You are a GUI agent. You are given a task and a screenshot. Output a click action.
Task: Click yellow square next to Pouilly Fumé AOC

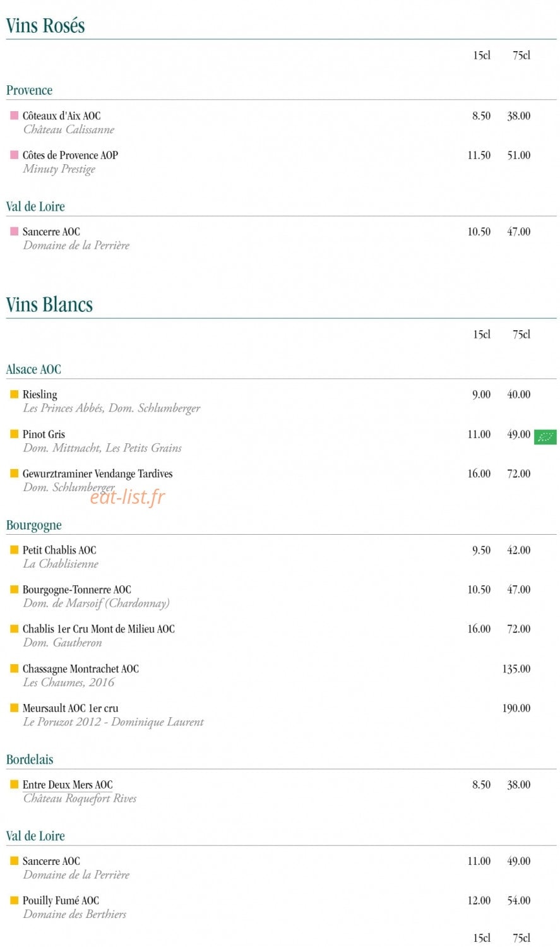tap(14, 900)
